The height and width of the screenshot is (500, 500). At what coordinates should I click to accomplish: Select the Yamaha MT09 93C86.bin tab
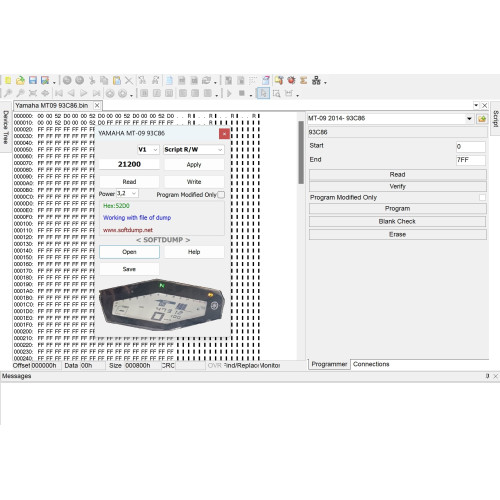click(52, 106)
